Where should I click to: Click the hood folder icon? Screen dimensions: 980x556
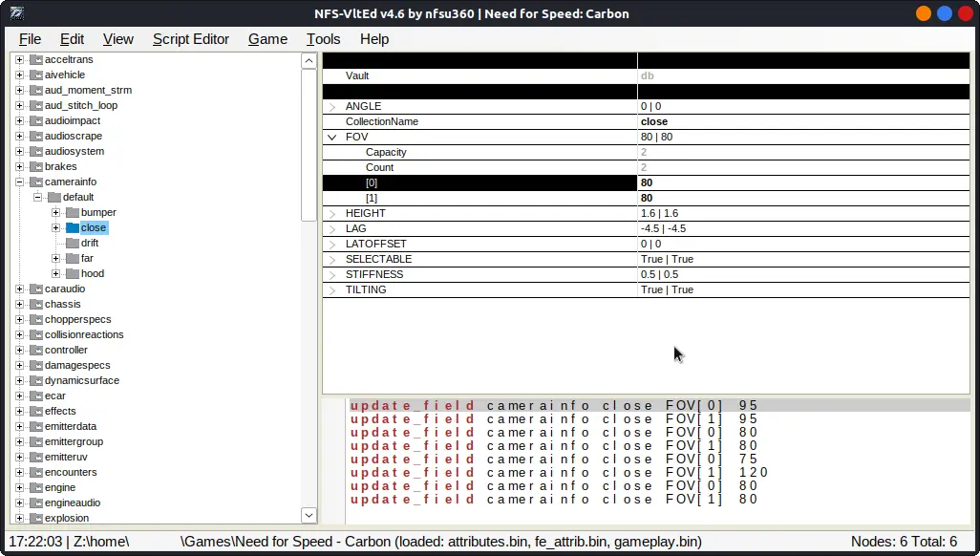pos(73,273)
